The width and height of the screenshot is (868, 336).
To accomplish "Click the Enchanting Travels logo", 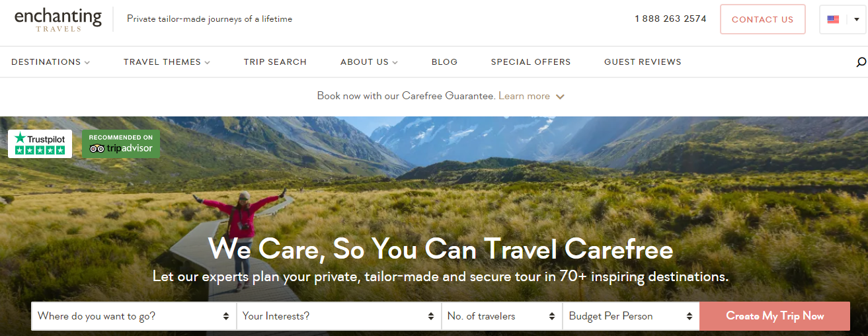I will [x=58, y=19].
